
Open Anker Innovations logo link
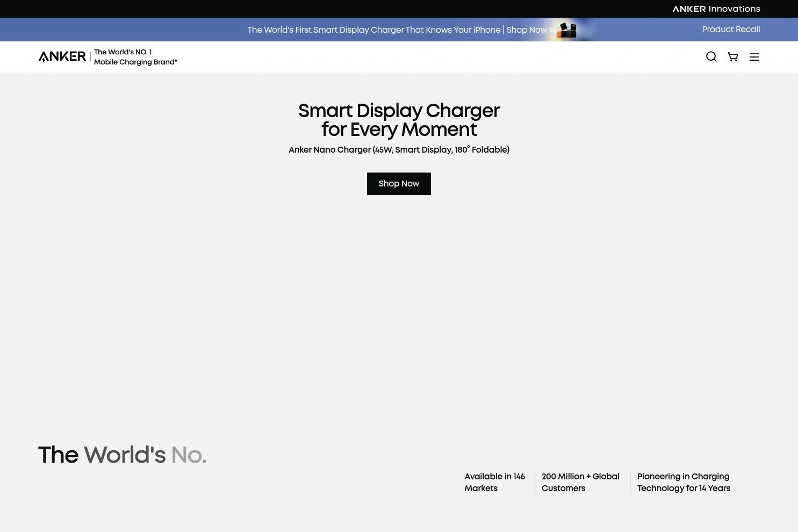pos(716,9)
